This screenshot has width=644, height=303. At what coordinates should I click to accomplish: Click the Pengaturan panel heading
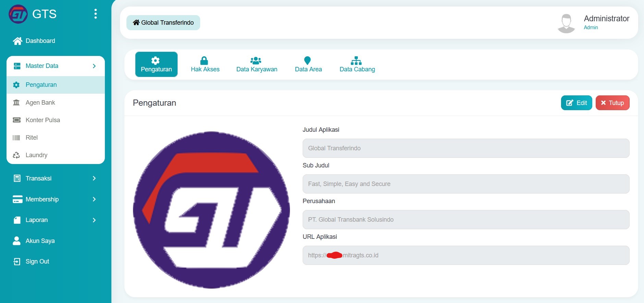click(155, 103)
